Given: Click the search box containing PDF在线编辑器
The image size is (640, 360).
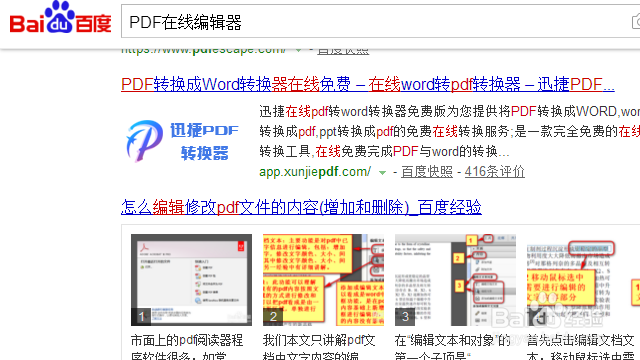Looking at the screenshot, I should [x=380, y=22].
